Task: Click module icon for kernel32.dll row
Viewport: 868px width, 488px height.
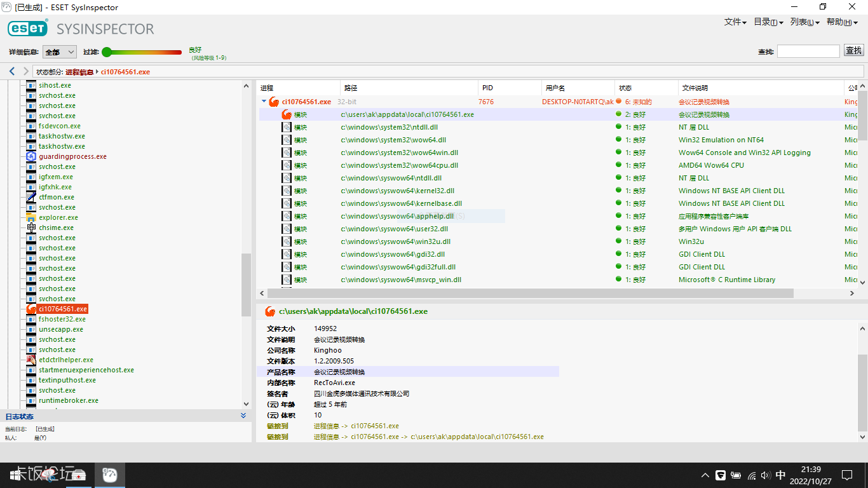Action: click(287, 191)
